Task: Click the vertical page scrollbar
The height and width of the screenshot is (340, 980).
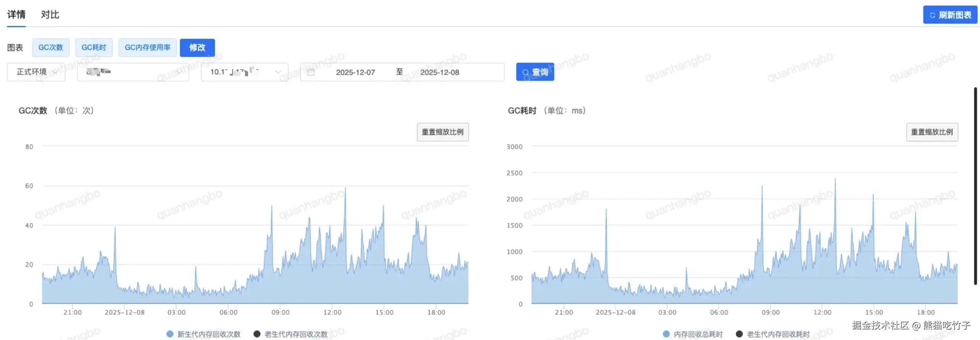Action: coord(975,186)
